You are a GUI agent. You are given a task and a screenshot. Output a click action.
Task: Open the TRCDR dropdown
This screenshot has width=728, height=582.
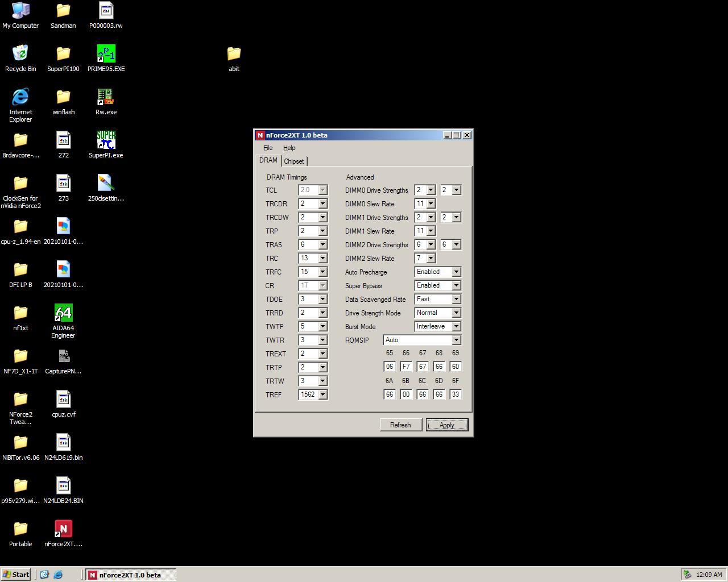(322, 203)
